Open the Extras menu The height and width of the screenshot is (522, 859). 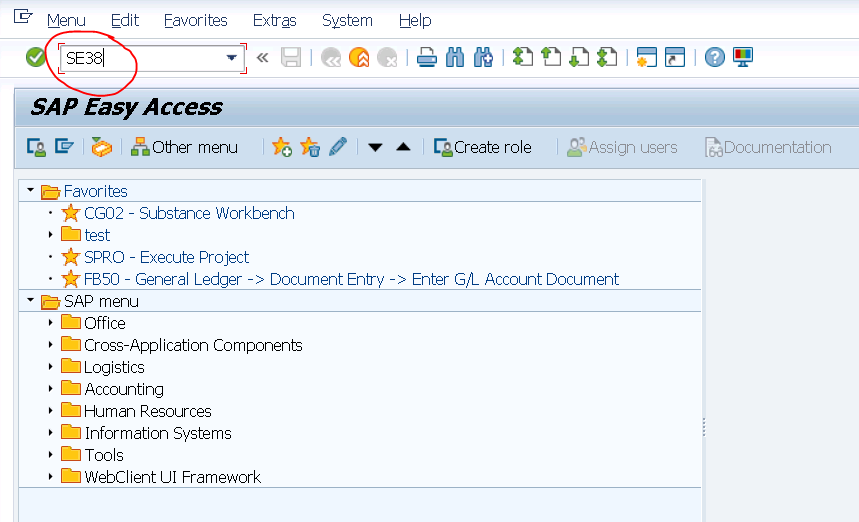click(x=274, y=20)
